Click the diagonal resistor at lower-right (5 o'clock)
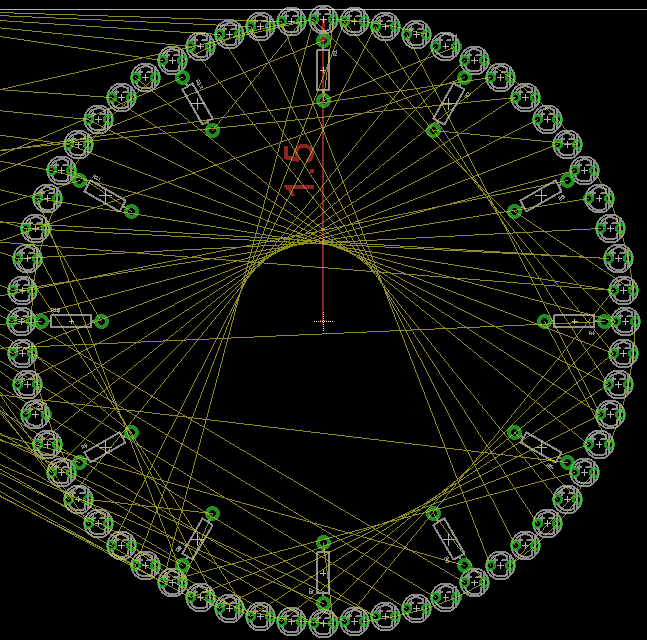The width and height of the screenshot is (647, 640). [x=449, y=539]
